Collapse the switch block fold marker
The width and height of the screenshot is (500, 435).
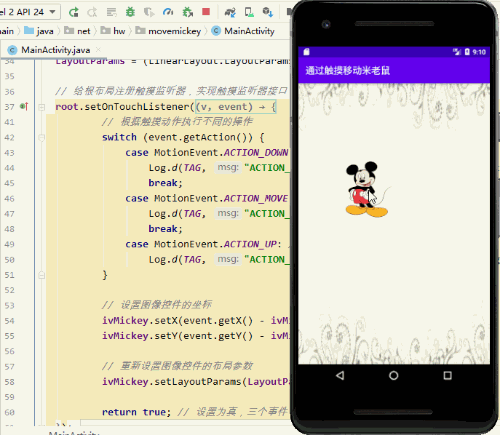pos(42,137)
